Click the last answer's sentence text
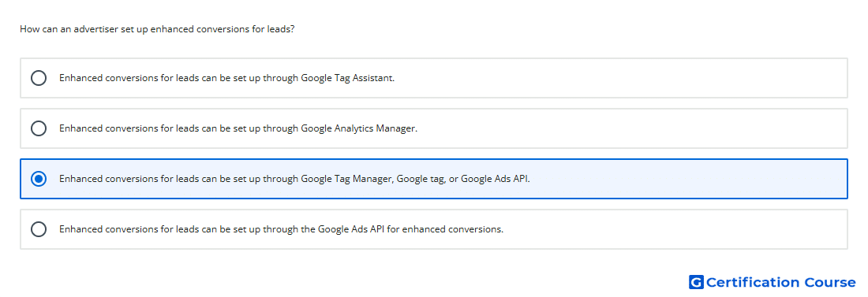 (x=281, y=229)
